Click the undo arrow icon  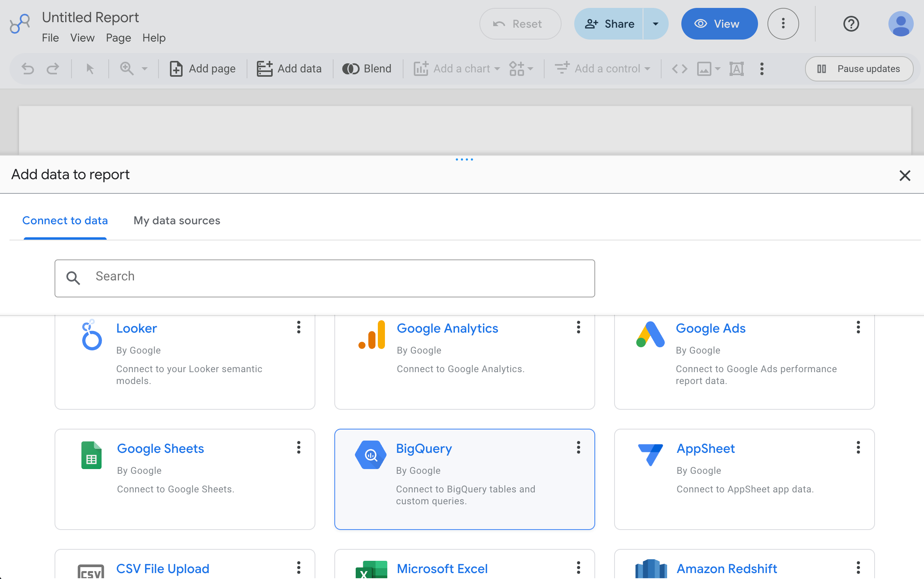pos(28,69)
